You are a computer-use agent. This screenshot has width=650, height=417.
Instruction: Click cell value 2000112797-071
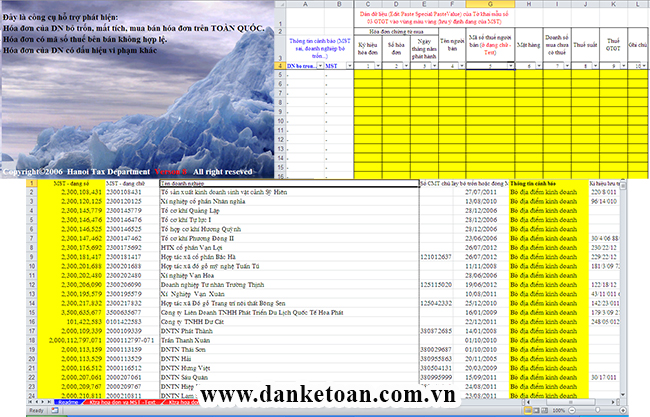click(x=132, y=340)
